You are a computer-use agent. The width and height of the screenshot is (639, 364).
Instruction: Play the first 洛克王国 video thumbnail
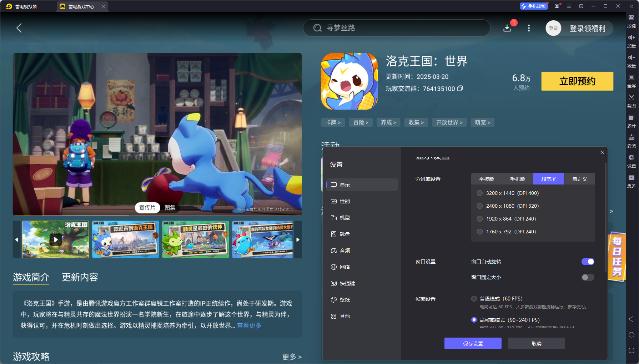(55, 239)
